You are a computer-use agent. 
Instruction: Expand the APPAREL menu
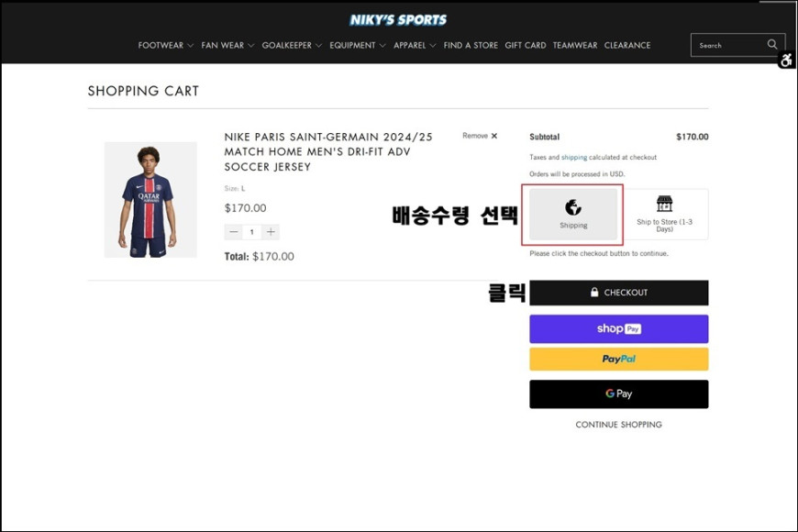pos(415,45)
